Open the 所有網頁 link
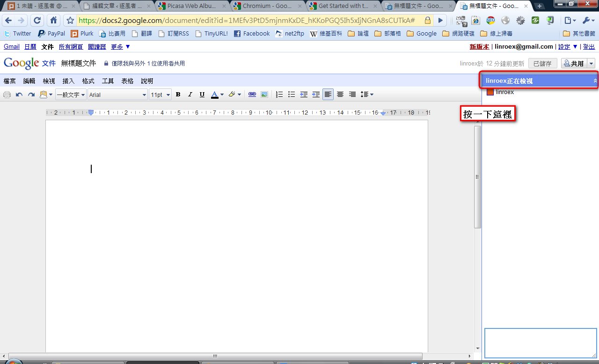The height and width of the screenshot is (364, 599). (x=71, y=46)
